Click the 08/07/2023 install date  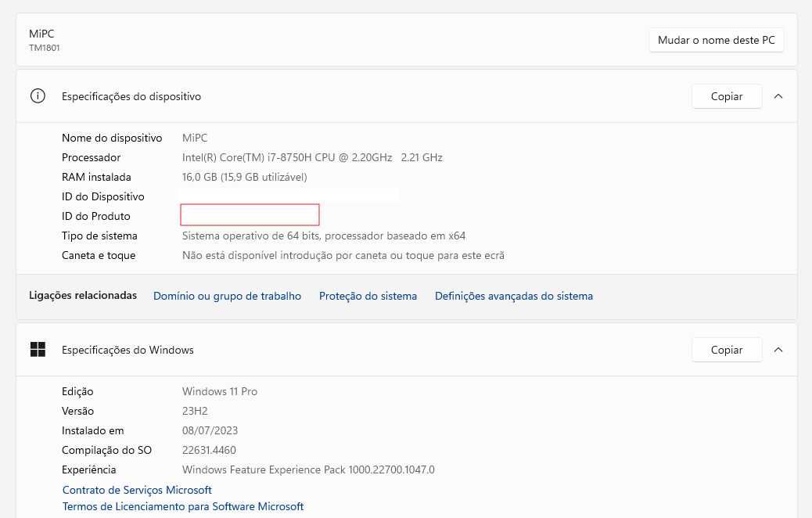coord(210,431)
